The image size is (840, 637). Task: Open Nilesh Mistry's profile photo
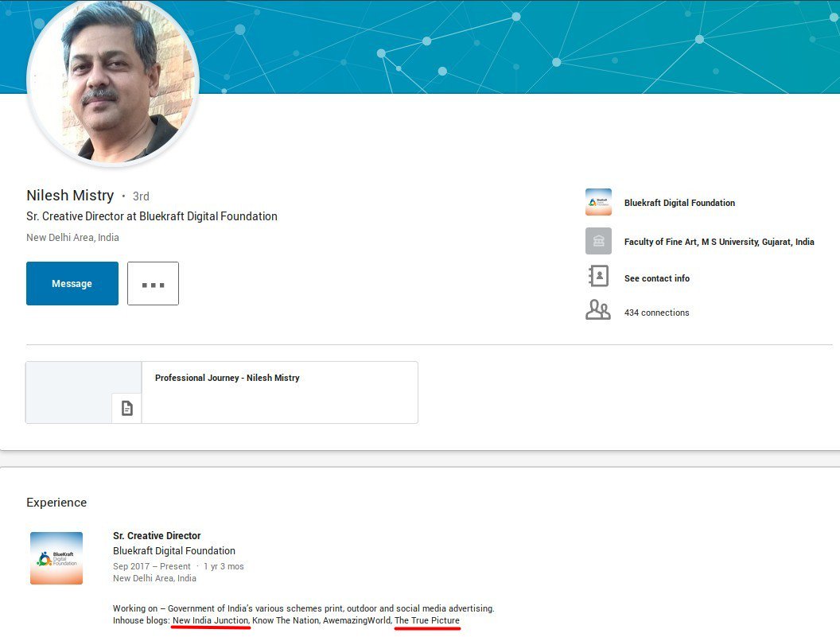click(x=113, y=80)
